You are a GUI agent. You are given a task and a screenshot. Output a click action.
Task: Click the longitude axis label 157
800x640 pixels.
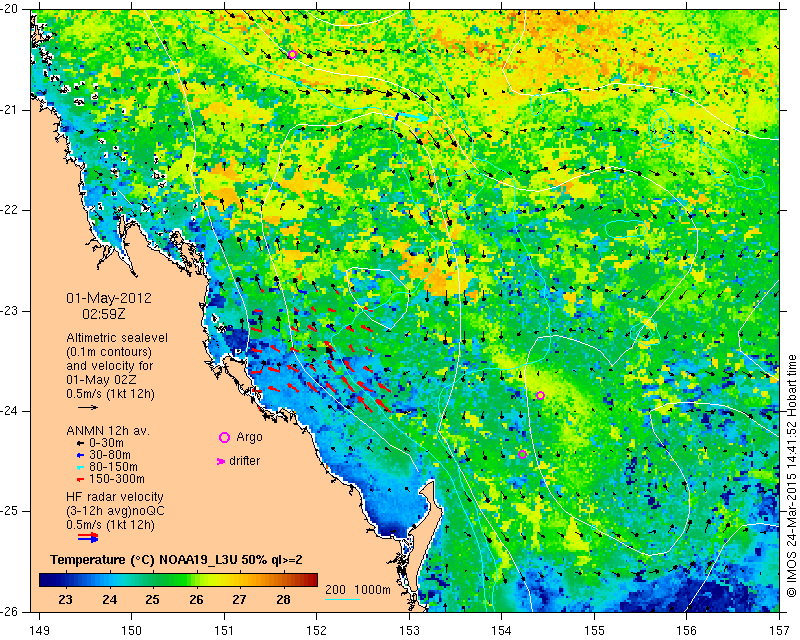(x=780, y=631)
